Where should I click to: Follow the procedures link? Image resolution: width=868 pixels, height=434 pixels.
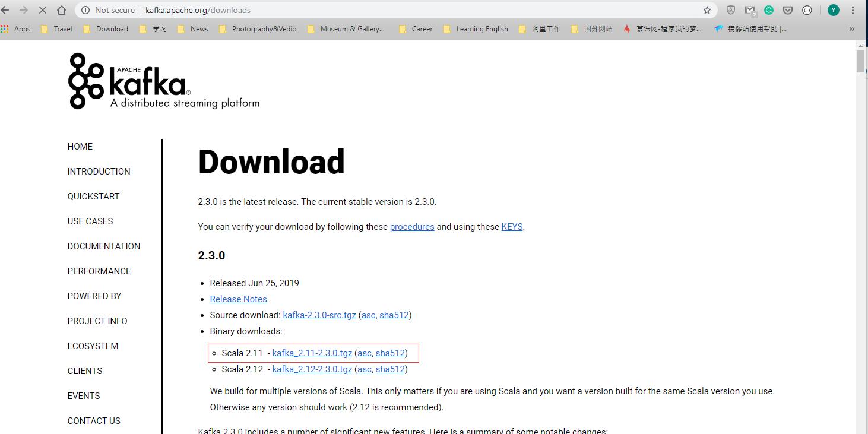pos(412,227)
